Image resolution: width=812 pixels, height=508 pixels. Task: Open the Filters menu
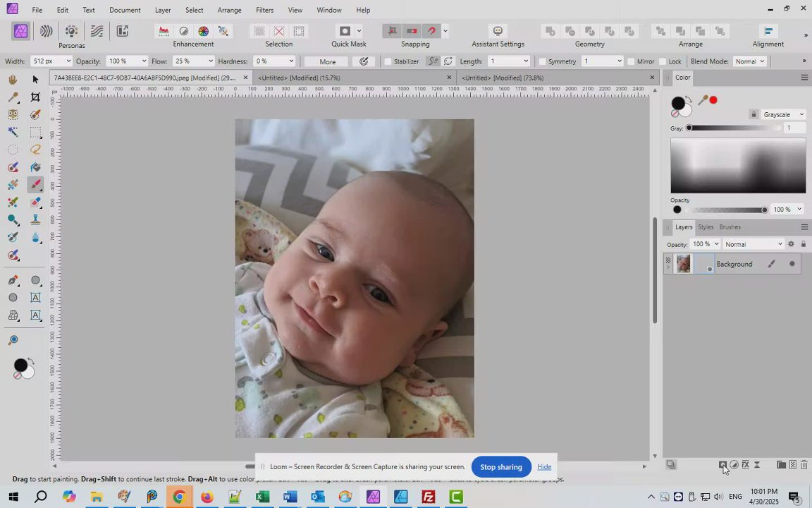click(264, 10)
